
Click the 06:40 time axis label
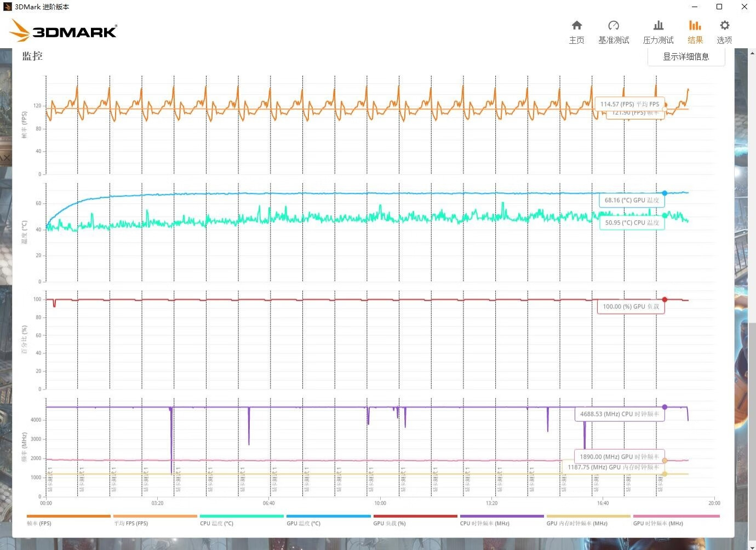point(268,503)
